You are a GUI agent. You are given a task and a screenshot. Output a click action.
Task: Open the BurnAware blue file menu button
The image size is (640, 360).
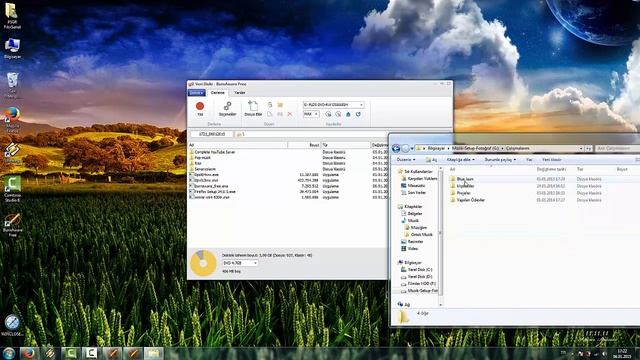pyautogui.click(x=196, y=93)
